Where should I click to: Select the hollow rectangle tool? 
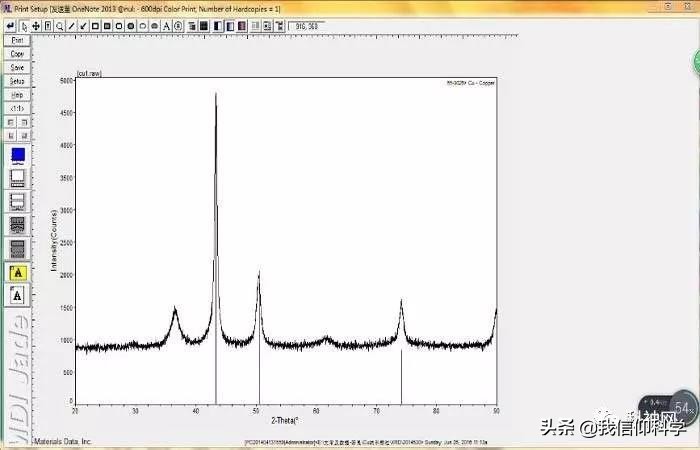pos(95,26)
